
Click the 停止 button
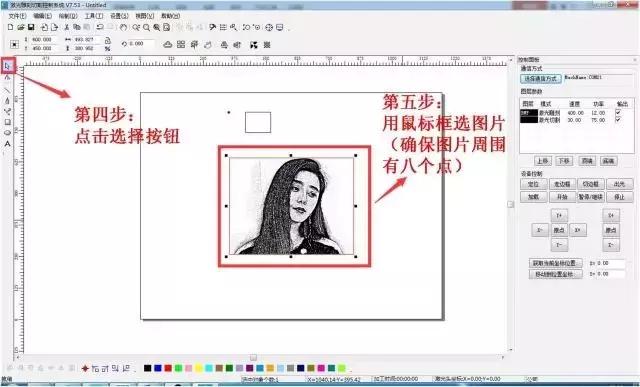click(619, 197)
